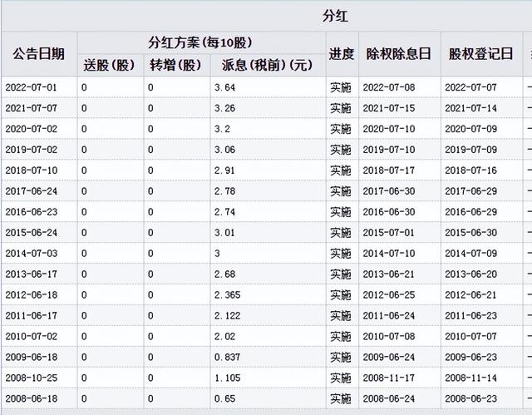Viewport: 532px width, 415px height.
Task: Click record date 2012-06-21
Action: [x=471, y=295]
